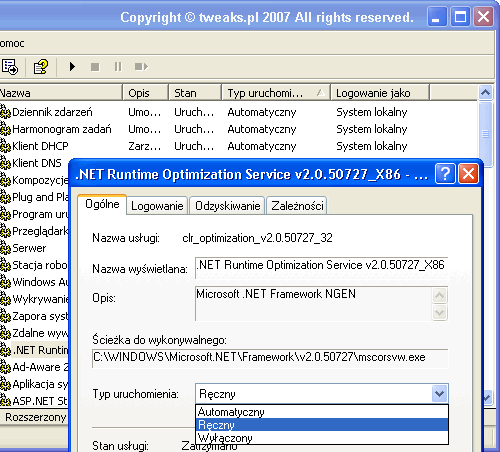Sort by the Logowanie jako column header
500x452 pixels.
pyautogui.click(x=380, y=93)
